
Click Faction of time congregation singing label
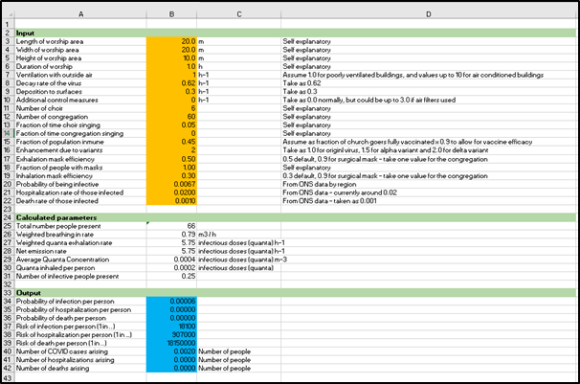pos(70,134)
